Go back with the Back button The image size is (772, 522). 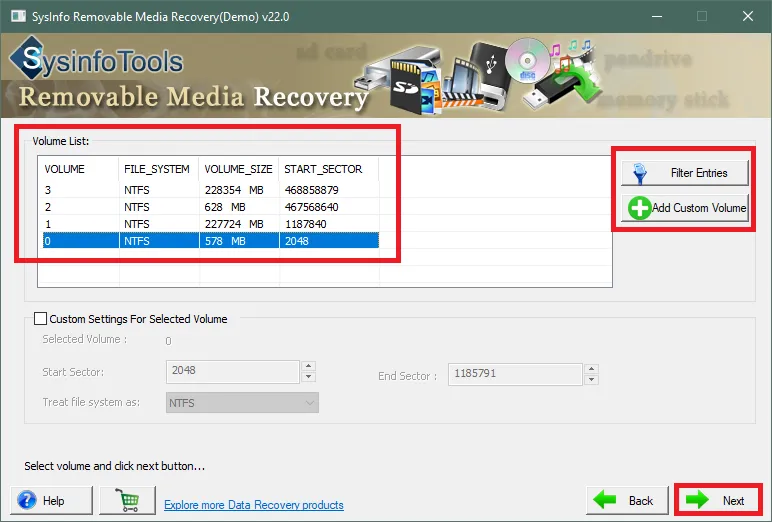click(627, 500)
